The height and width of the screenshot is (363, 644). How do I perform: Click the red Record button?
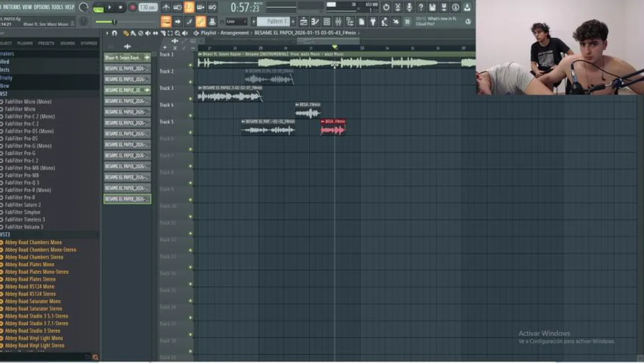[133, 8]
